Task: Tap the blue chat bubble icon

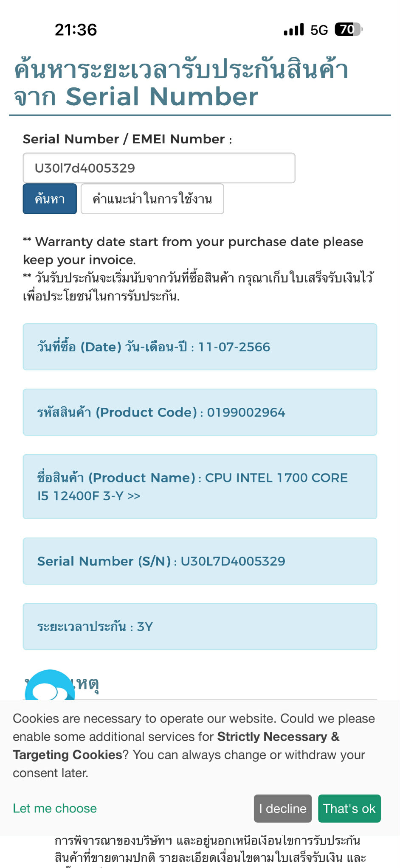Action: 50,686
